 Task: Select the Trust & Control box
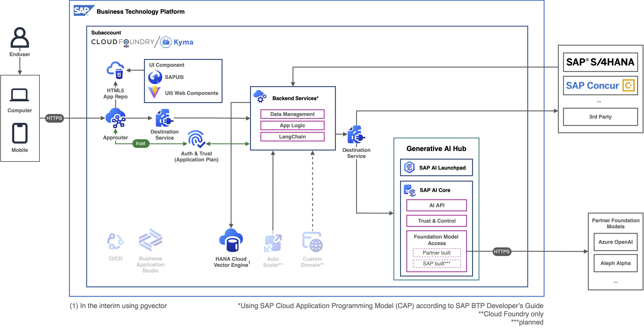pyautogui.click(x=437, y=221)
